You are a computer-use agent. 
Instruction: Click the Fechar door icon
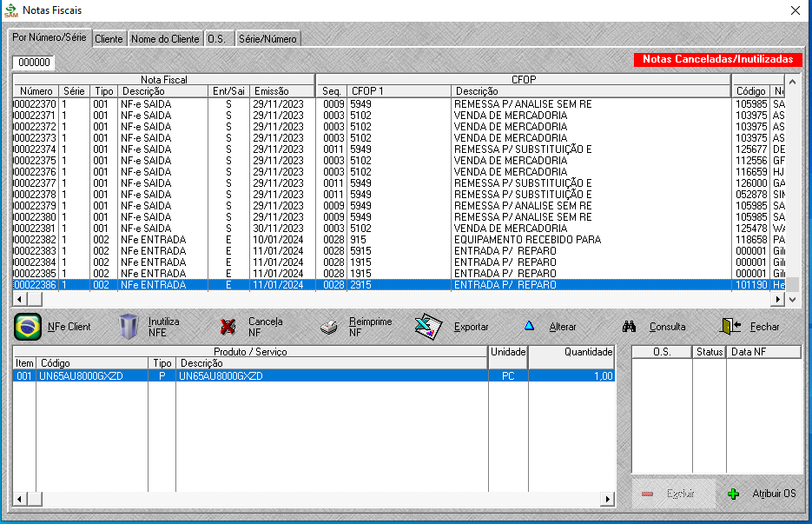tap(729, 327)
